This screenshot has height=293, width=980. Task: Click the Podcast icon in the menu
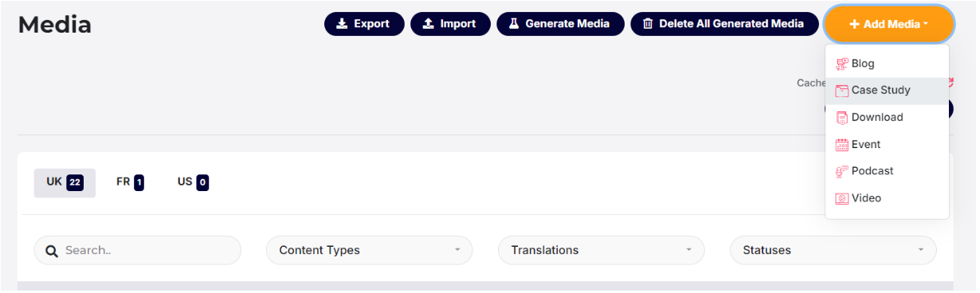tap(841, 171)
